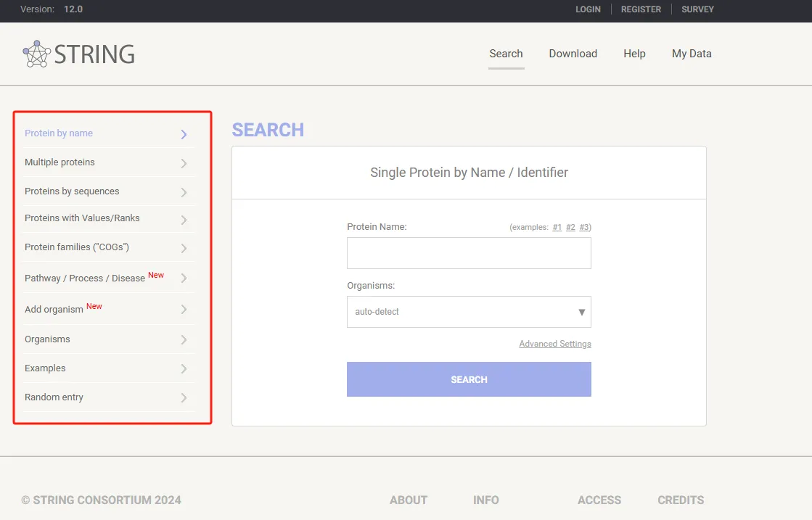Click the chevron arrow beside Organisms

click(x=184, y=339)
